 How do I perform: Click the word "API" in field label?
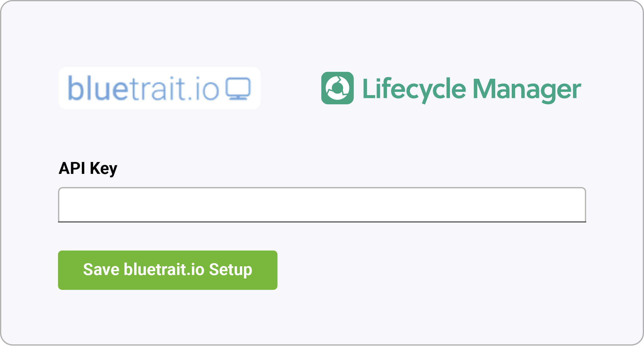pos(72,168)
